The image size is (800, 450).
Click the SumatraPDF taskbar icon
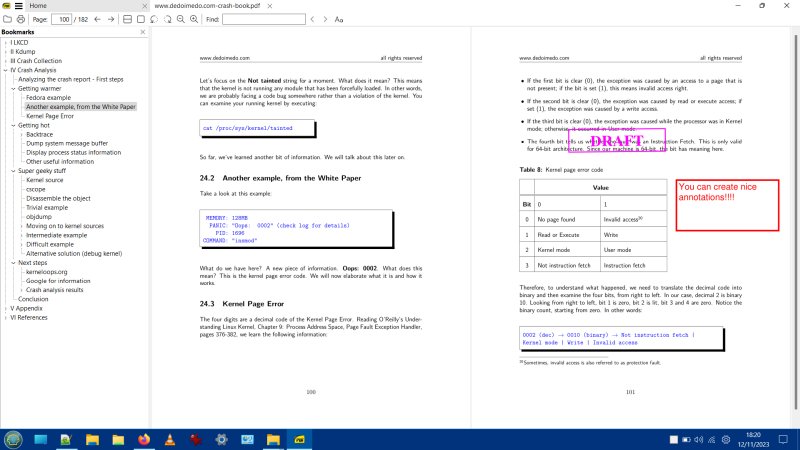click(299, 439)
